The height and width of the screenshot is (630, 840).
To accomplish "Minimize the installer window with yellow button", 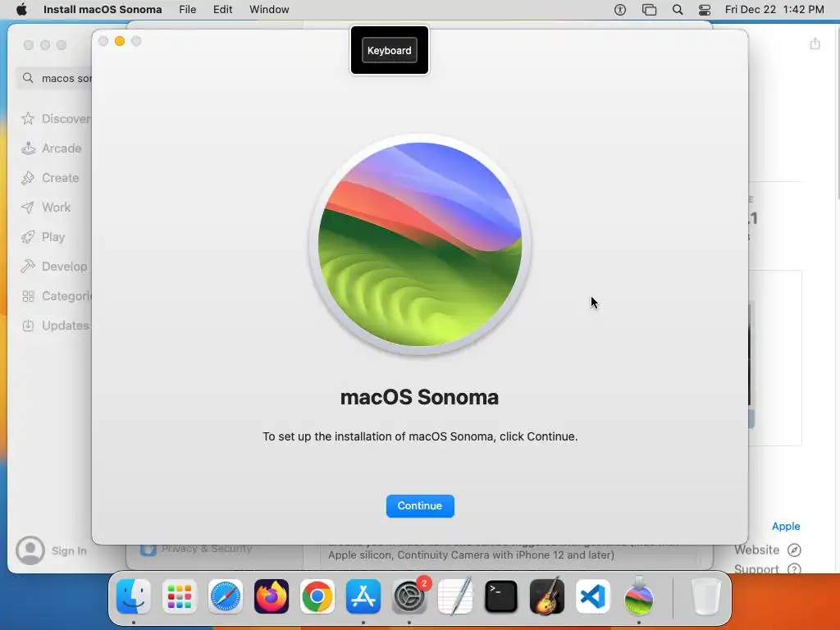I will pos(120,41).
